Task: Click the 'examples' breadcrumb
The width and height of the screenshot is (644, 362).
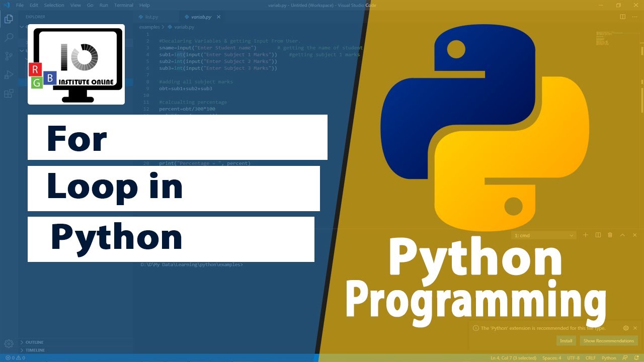Action: [x=149, y=27]
